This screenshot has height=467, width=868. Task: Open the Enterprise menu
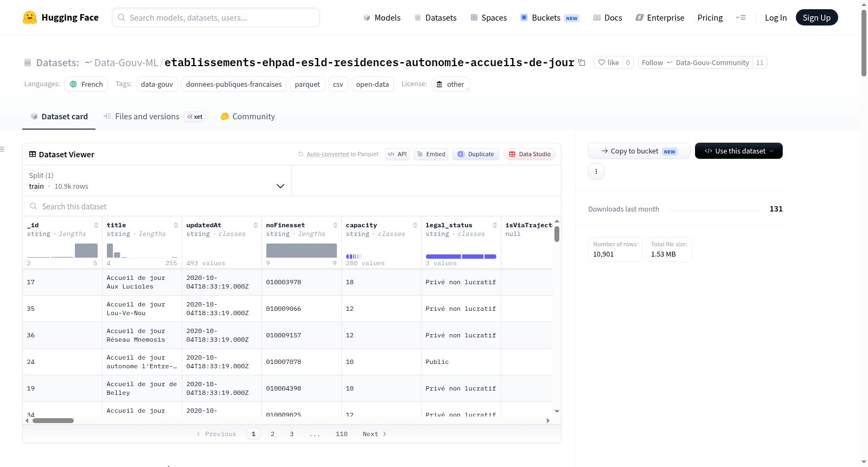660,17
